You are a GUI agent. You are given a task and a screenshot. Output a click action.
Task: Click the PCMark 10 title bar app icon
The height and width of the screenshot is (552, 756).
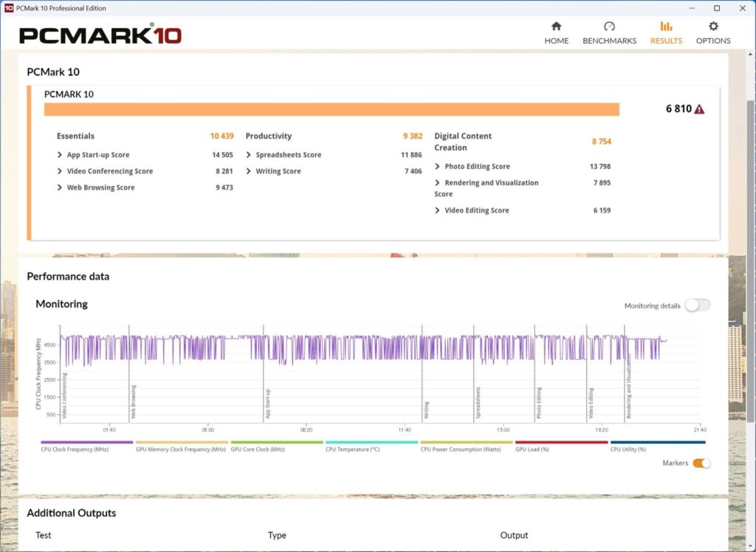[x=9, y=8]
